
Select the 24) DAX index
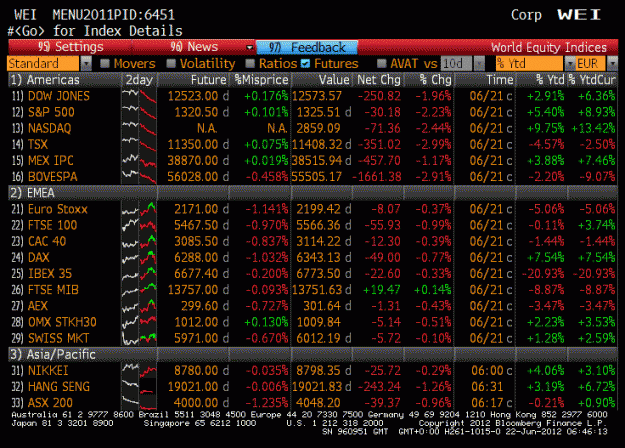30,257
